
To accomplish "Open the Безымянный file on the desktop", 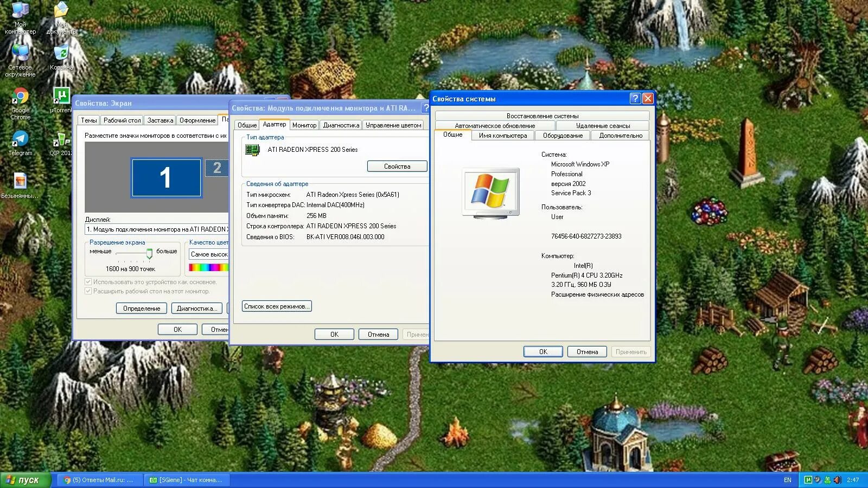I will [20, 185].
